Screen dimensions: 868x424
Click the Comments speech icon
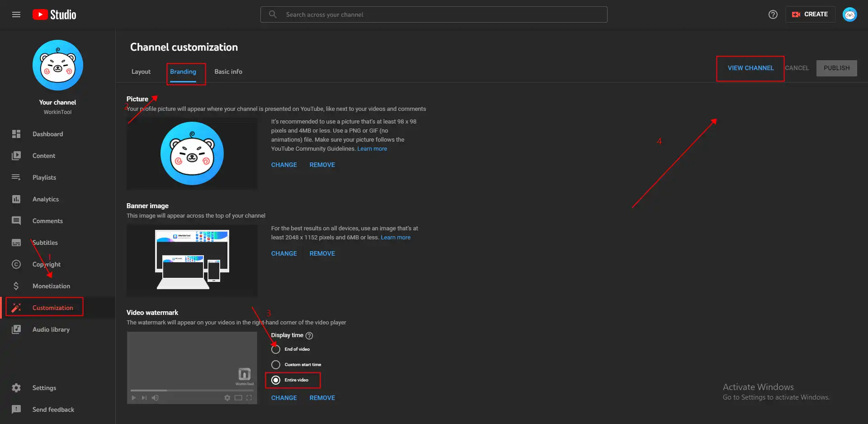coord(16,221)
